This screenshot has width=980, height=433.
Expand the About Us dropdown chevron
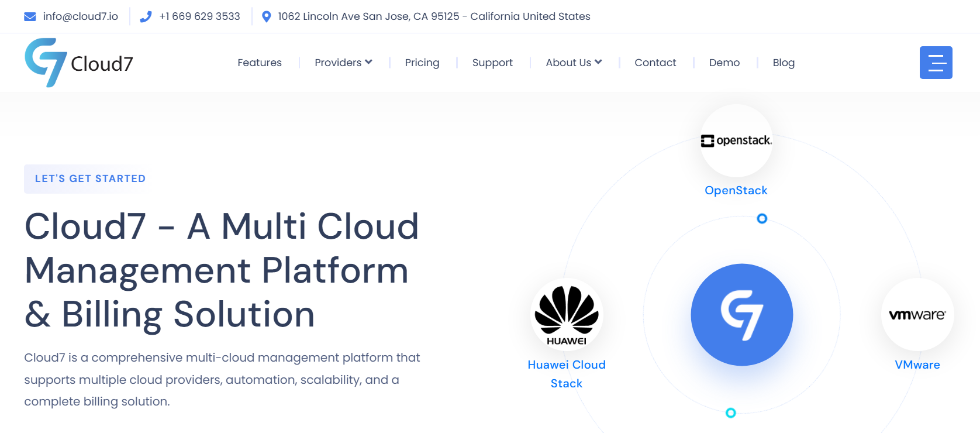pyautogui.click(x=598, y=62)
